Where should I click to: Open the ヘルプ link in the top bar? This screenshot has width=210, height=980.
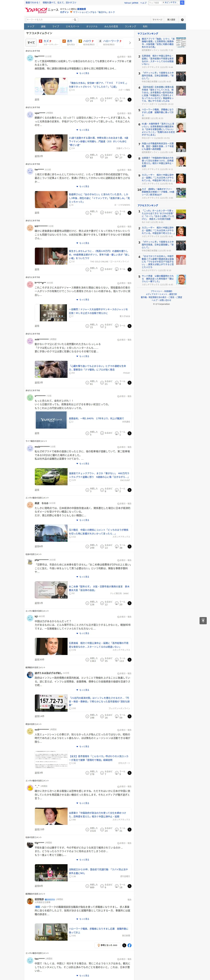143,3
